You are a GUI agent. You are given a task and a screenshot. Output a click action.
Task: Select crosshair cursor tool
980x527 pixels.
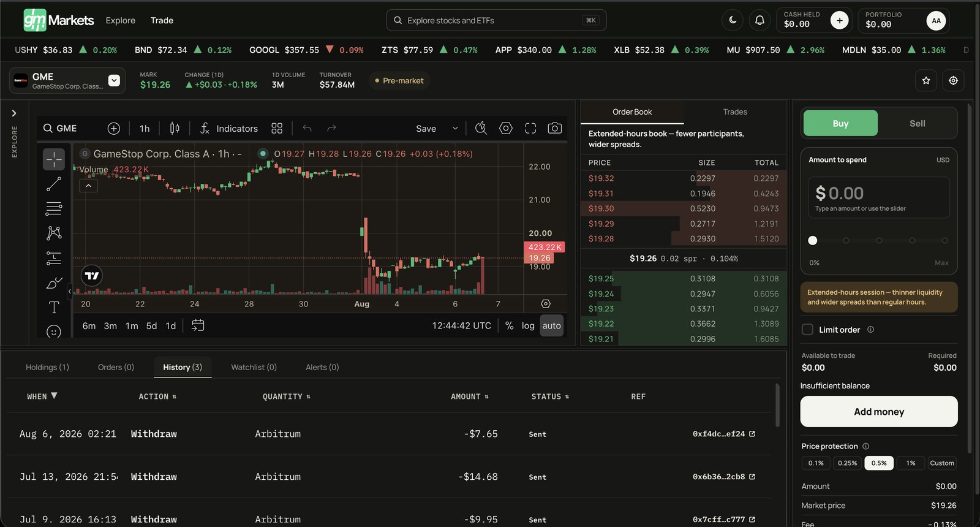click(x=54, y=159)
